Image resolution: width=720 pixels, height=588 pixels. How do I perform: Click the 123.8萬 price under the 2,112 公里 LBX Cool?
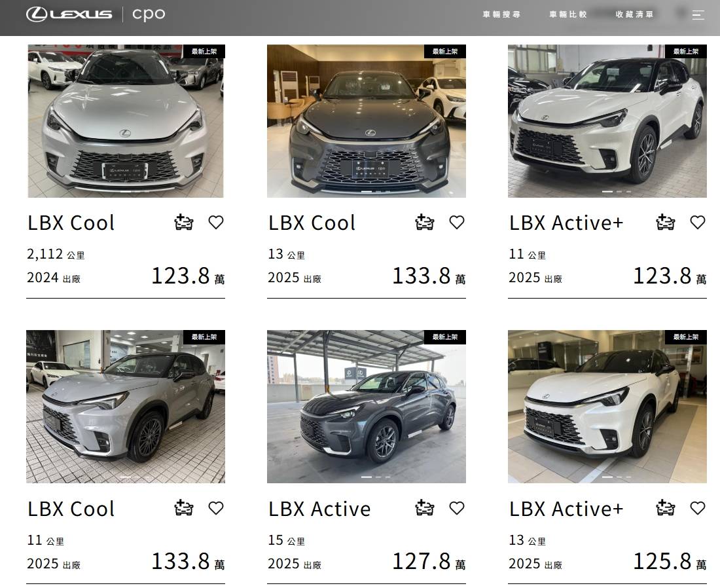point(189,276)
